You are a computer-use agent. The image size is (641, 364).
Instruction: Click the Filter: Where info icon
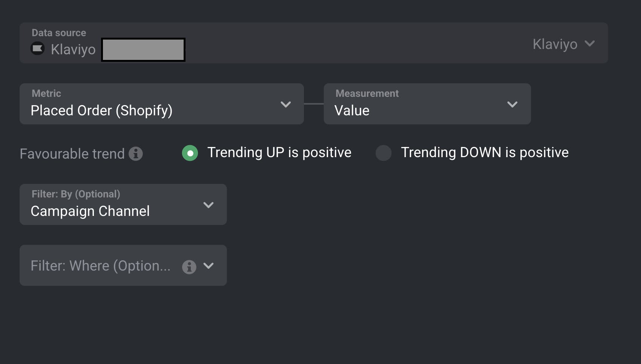pos(189,267)
